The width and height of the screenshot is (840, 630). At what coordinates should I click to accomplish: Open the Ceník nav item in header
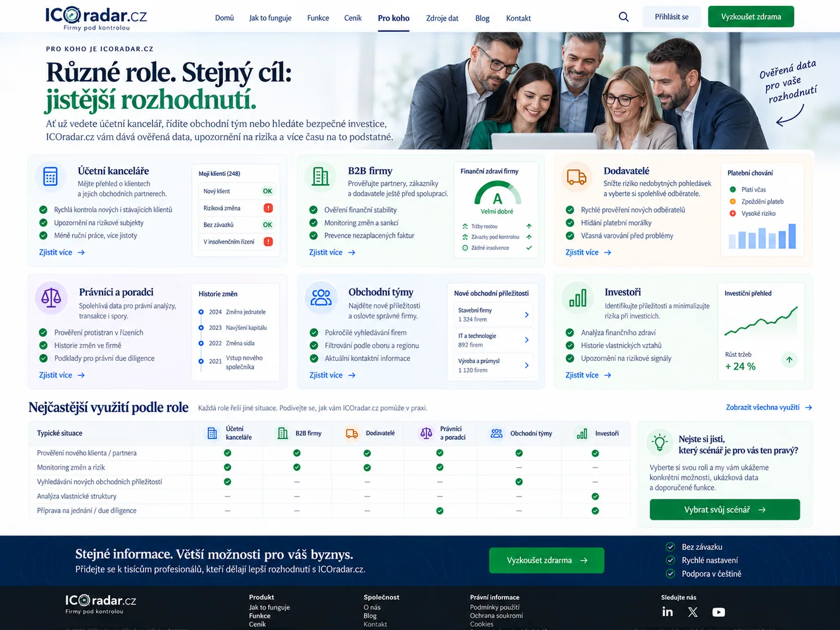353,18
